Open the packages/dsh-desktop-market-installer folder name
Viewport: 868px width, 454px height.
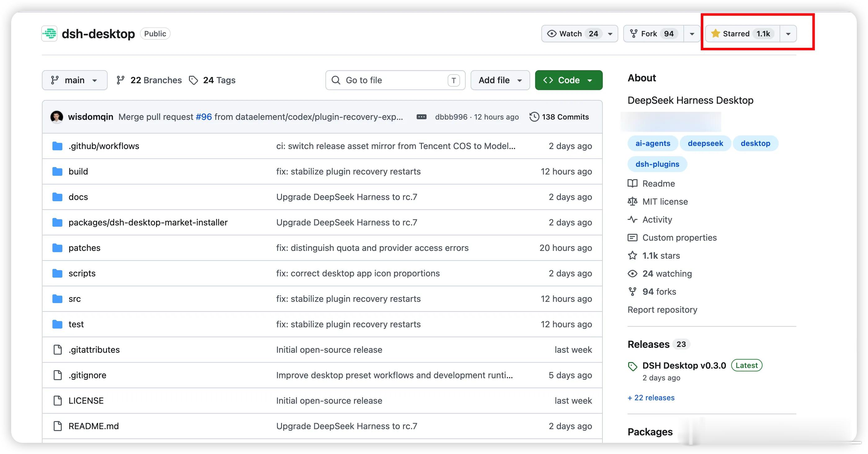tap(148, 223)
